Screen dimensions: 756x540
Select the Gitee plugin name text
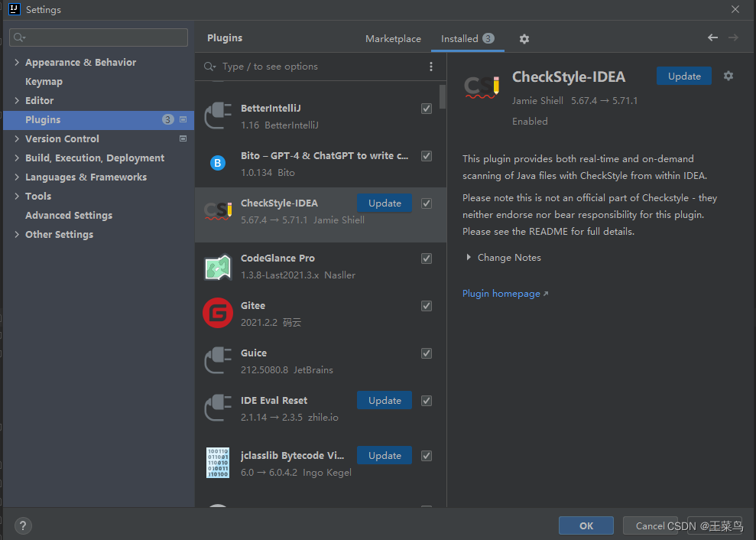[x=253, y=305]
